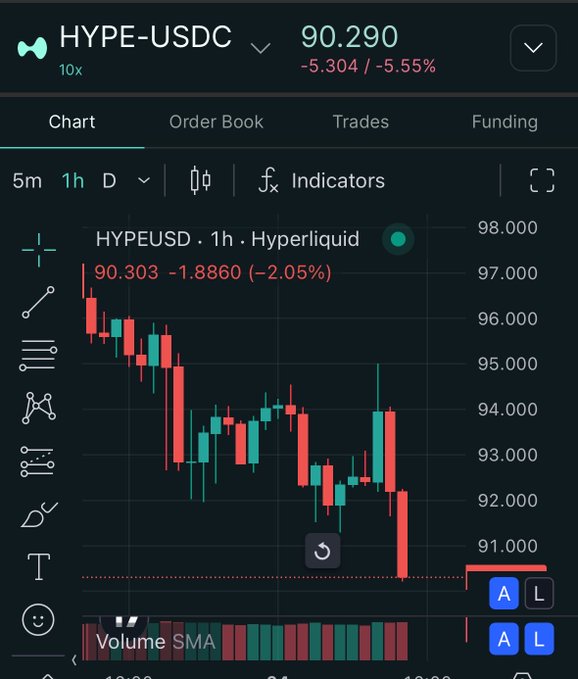Image resolution: width=578 pixels, height=679 pixels.
Task: Collapse the drawing toolbar arrow
Action: (x=74, y=660)
